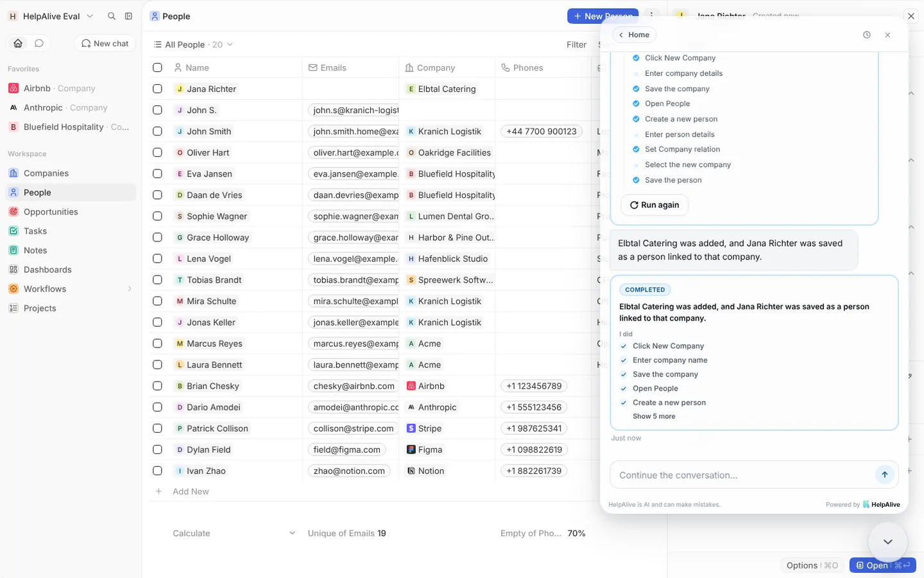Open the Filter option

[x=576, y=44]
